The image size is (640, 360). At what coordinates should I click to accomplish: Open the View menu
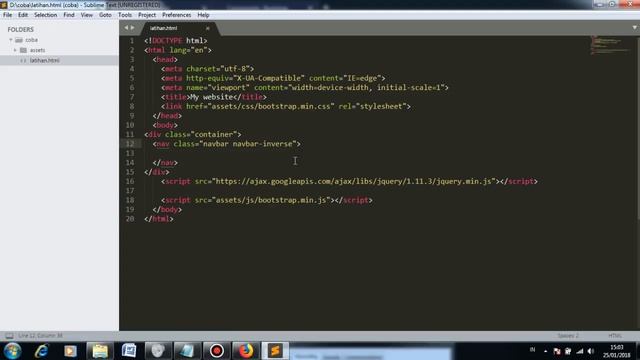[x=87, y=15]
